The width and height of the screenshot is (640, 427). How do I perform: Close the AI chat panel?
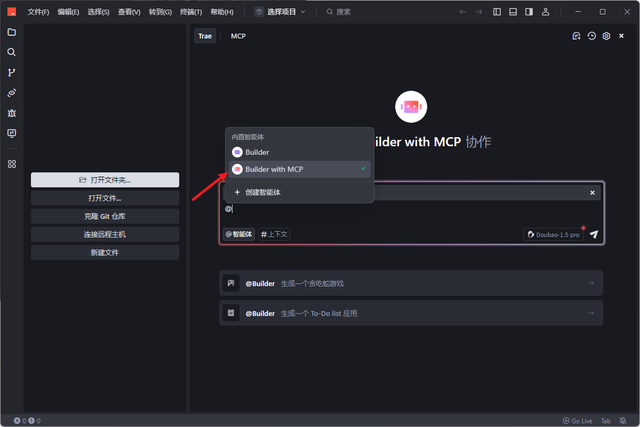click(621, 36)
